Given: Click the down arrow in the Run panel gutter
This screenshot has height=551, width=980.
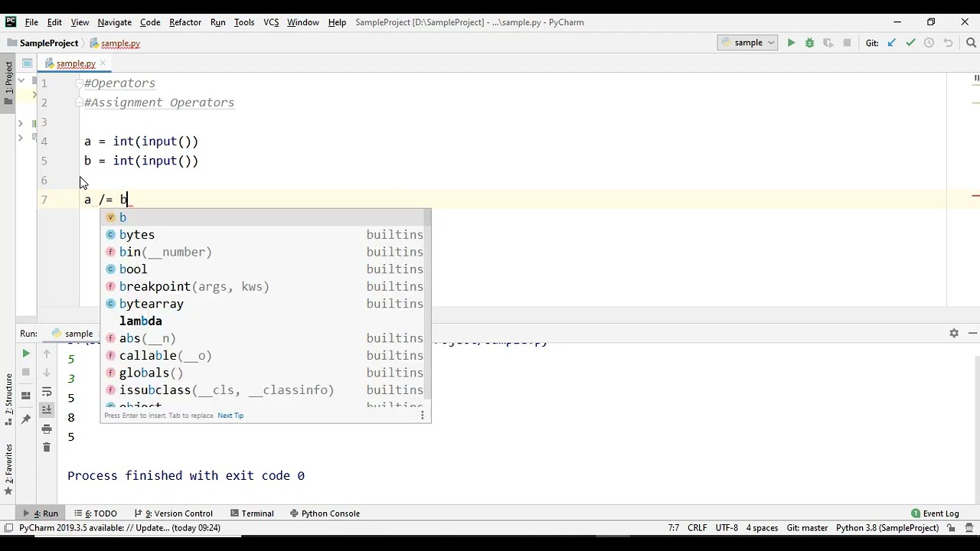Looking at the screenshot, I should point(47,373).
